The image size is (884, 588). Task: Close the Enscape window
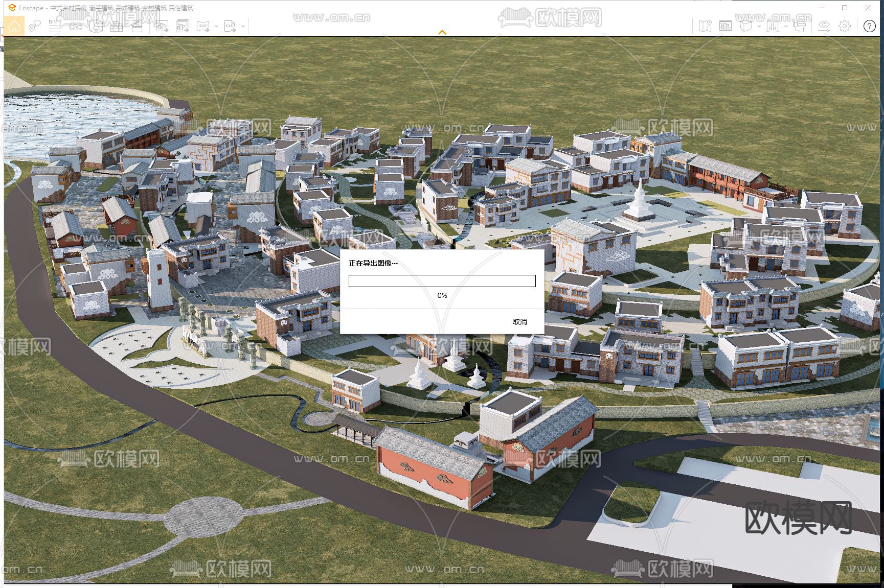tap(868, 8)
